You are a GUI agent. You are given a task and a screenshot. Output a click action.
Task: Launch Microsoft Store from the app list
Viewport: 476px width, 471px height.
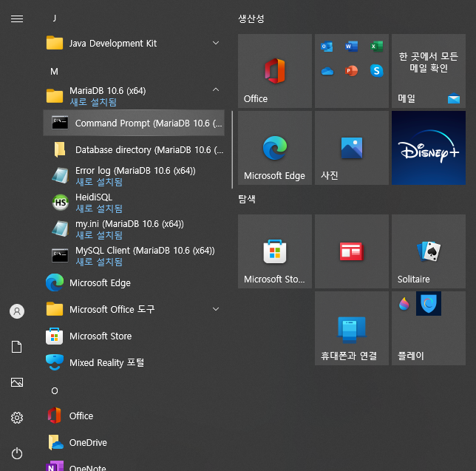coord(134,336)
